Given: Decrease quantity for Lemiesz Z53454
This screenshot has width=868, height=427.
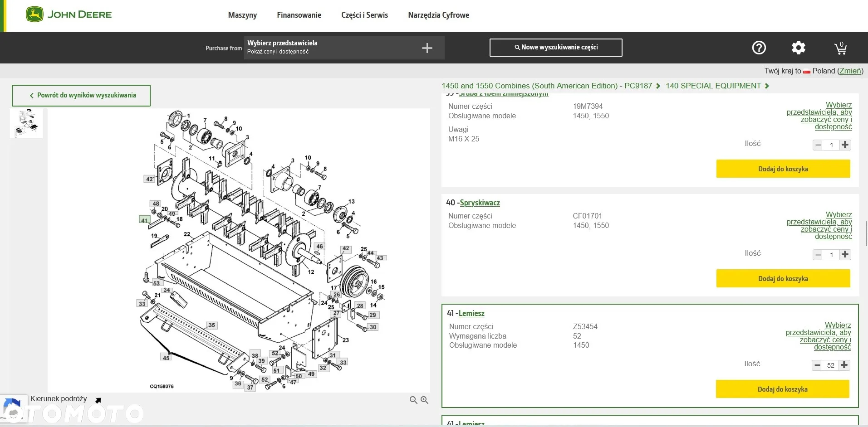Looking at the screenshot, I should pyautogui.click(x=817, y=365).
